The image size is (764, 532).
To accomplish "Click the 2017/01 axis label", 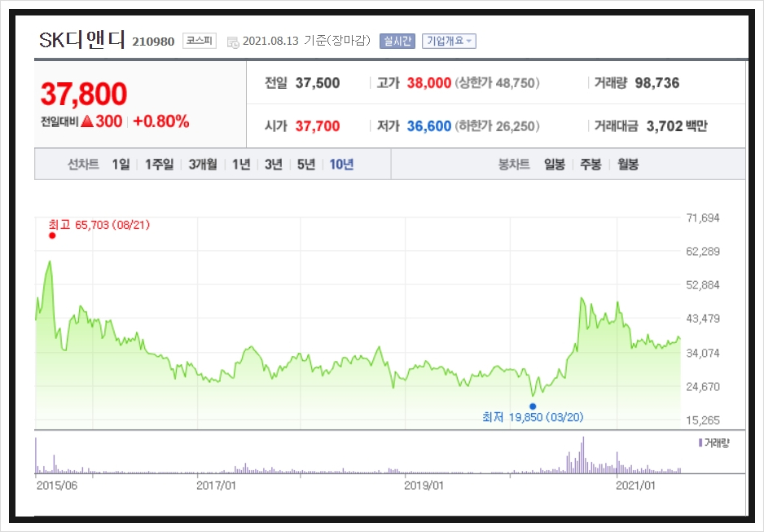I will pos(216,486).
